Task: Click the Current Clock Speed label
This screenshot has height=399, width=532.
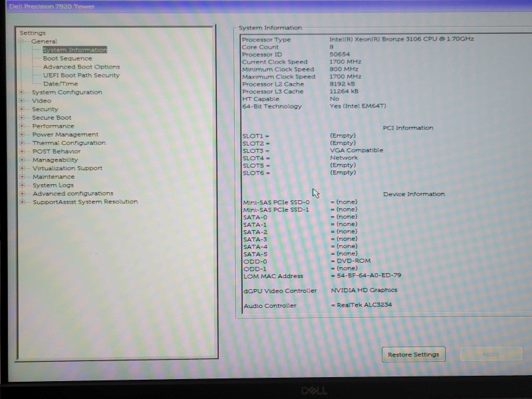Action: coord(275,62)
